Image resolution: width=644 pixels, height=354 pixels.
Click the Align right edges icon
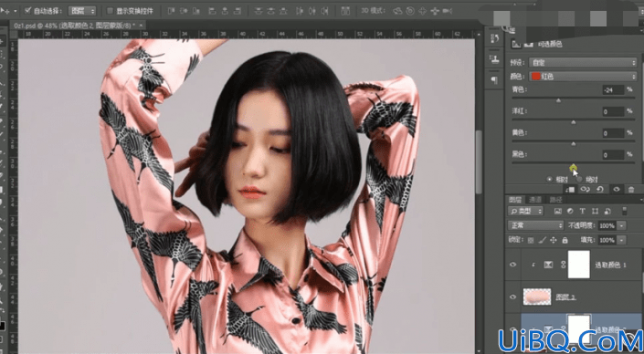tap(238, 11)
